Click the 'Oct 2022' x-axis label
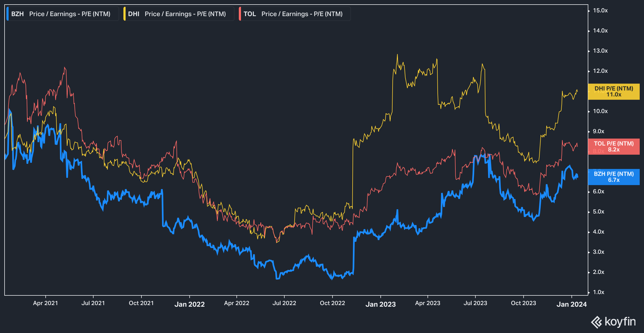Screen dimensions: 644x333 (x=332, y=303)
